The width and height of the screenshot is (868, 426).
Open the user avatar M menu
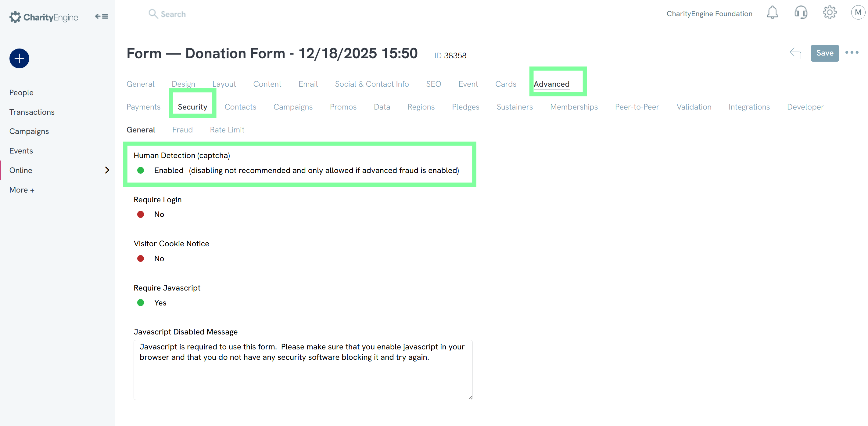pyautogui.click(x=858, y=13)
